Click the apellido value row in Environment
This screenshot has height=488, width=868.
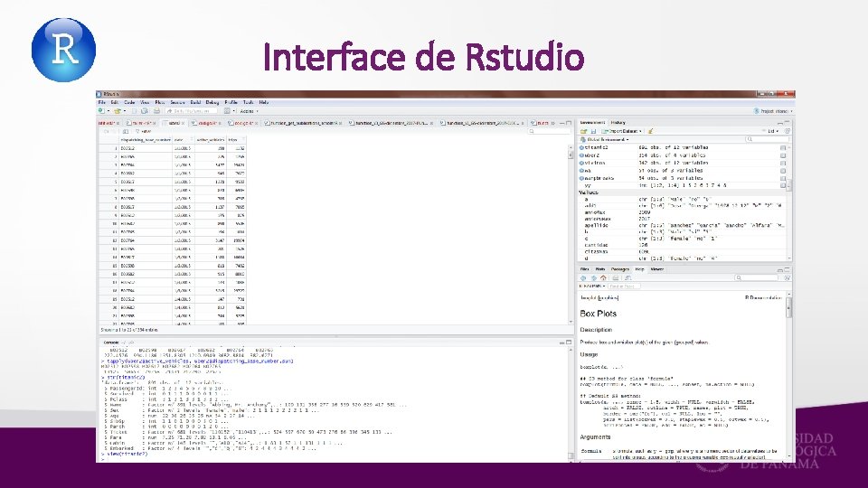(x=684, y=226)
